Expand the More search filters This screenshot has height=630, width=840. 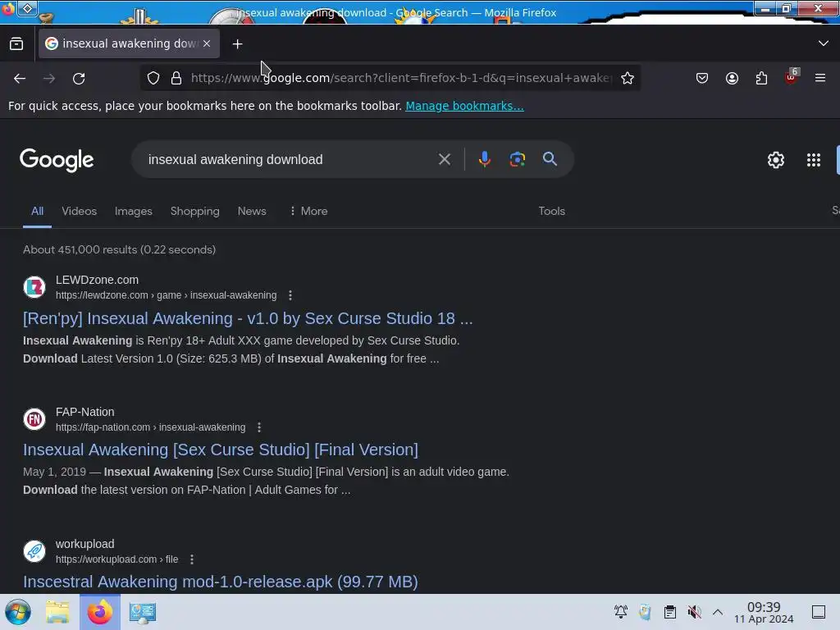click(308, 211)
